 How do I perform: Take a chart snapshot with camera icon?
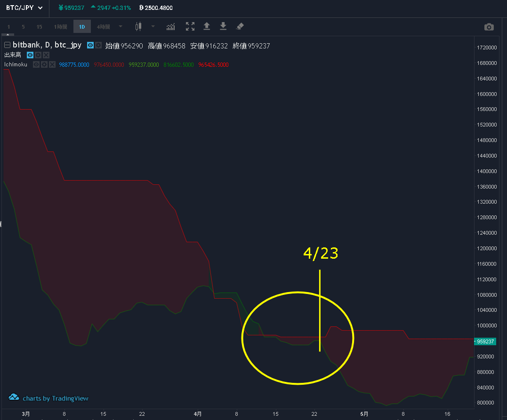click(489, 27)
